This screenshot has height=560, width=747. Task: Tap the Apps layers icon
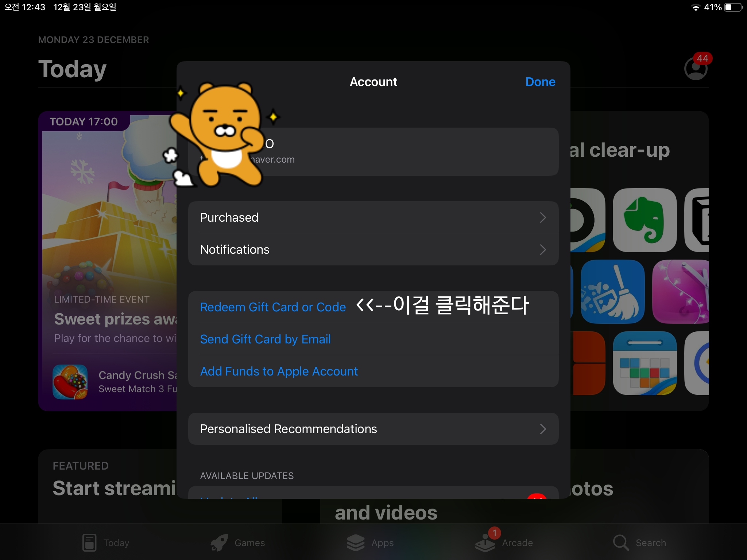pyautogui.click(x=355, y=542)
